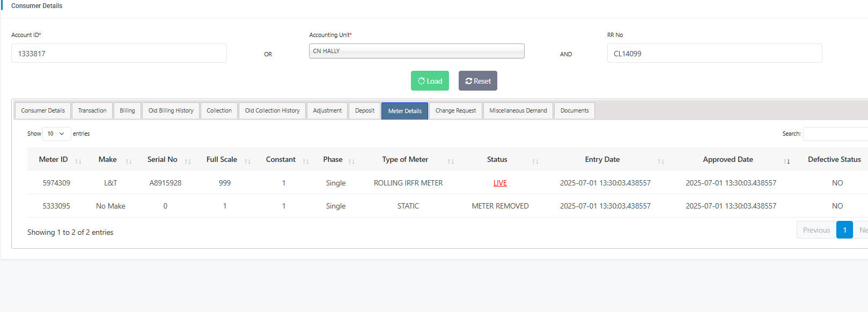The image size is (868, 312).
Task: Switch to the Billing tab
Action: tap(127, 110)
